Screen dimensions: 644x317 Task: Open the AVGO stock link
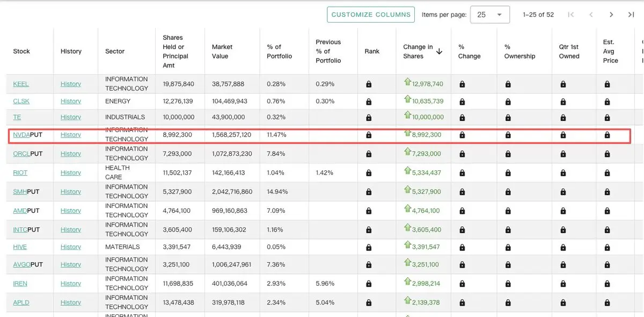pyautogui.click(x=21, y=265)
